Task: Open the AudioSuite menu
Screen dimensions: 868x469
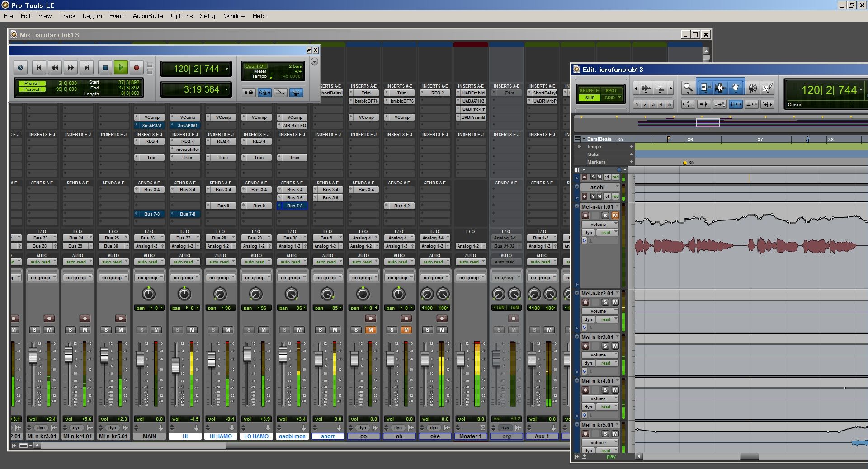Action: point(147,16)
